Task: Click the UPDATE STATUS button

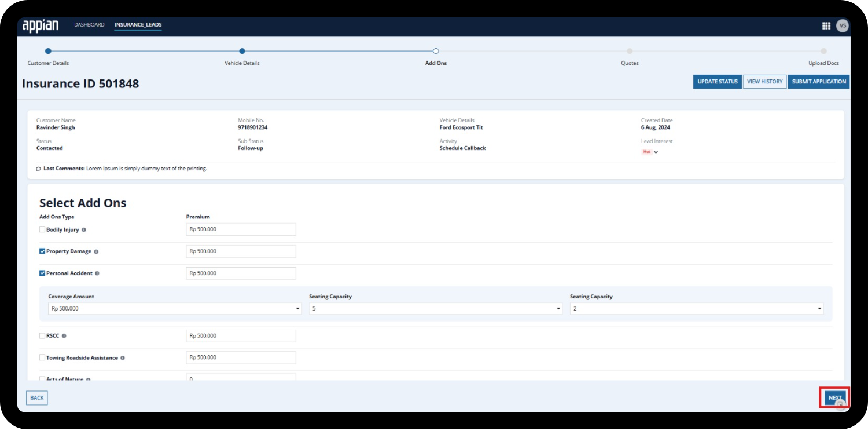Action: pos(718,82)
